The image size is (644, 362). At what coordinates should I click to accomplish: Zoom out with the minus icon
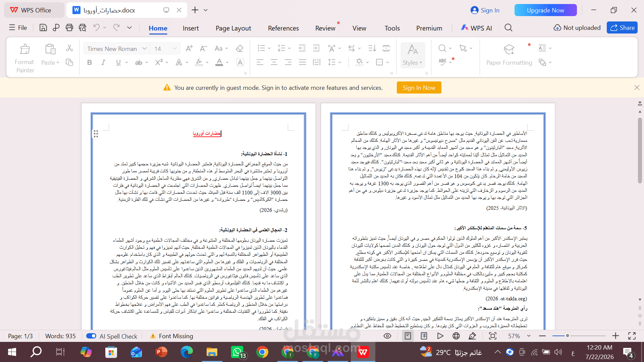[542, 336]
